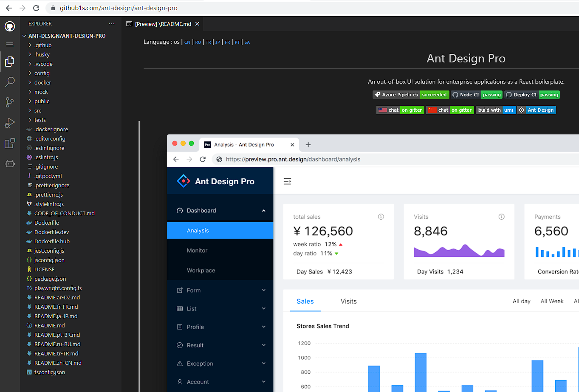This screenshot has height=392, width=579.
Task: Expand the tests folder
Action: point(71,120)
